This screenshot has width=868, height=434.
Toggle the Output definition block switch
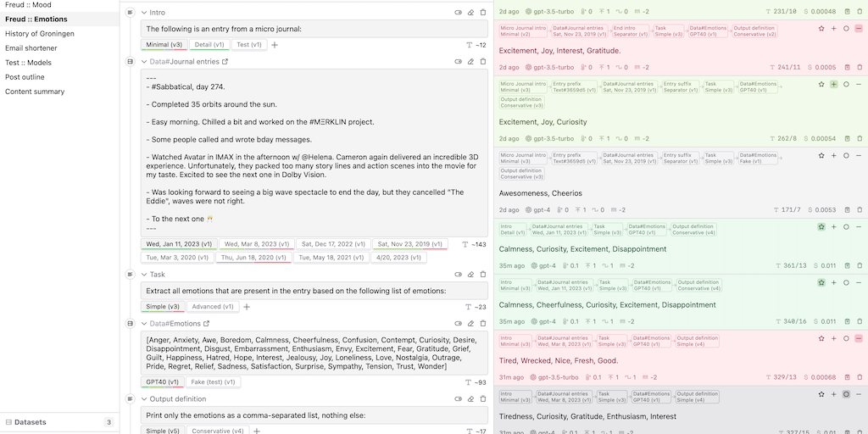pos(459,398)
